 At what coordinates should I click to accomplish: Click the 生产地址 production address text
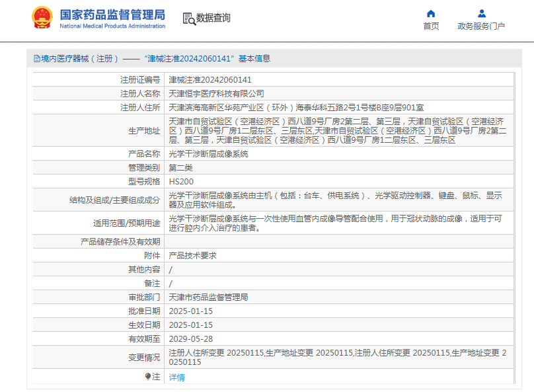click(x=338, y=131)
